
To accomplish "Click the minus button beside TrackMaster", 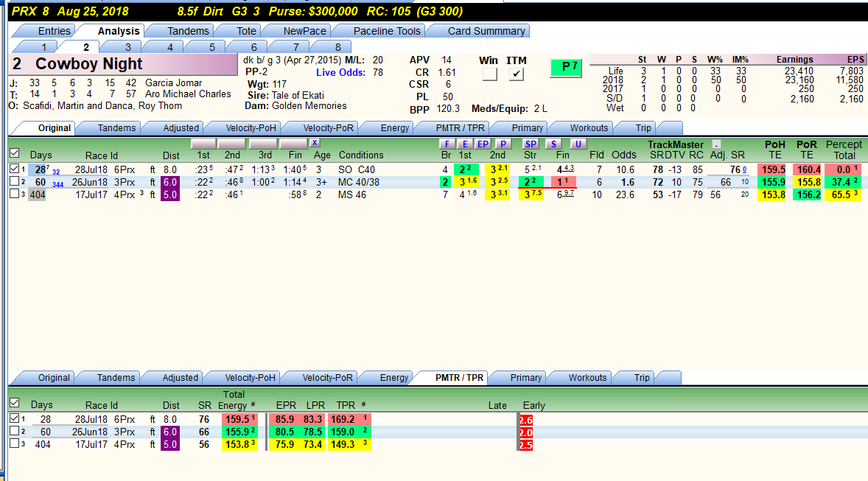I will tap(716, 144).
